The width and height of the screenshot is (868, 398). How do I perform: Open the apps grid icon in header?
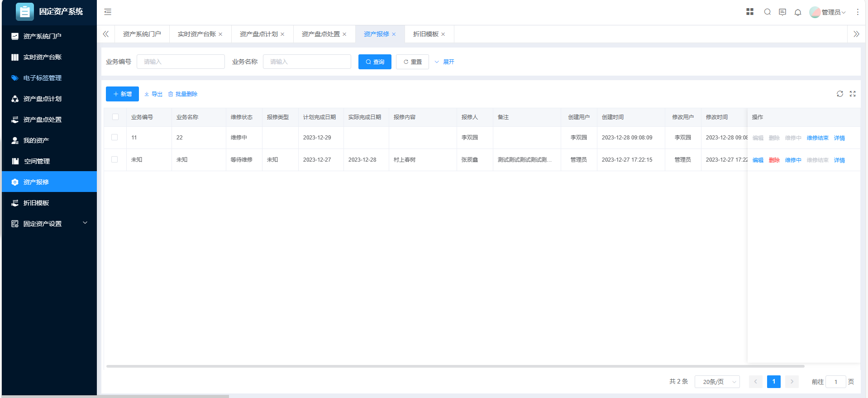750,12
